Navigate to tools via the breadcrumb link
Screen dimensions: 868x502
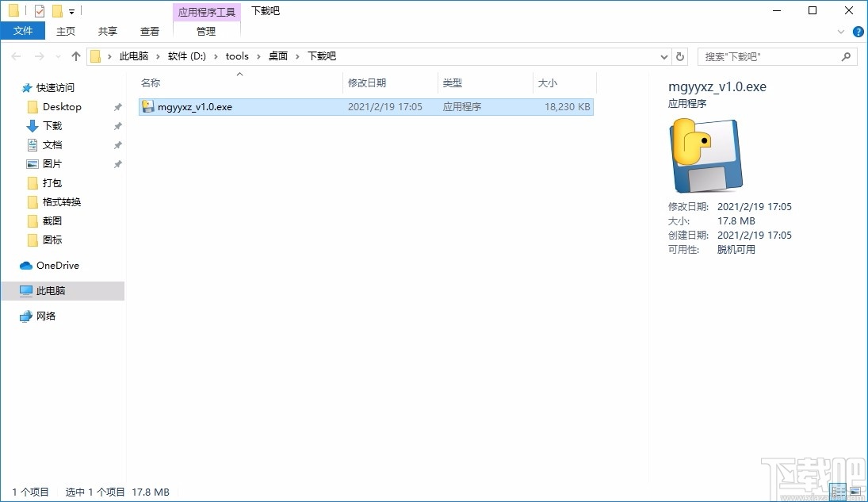[x=237, y=56]
